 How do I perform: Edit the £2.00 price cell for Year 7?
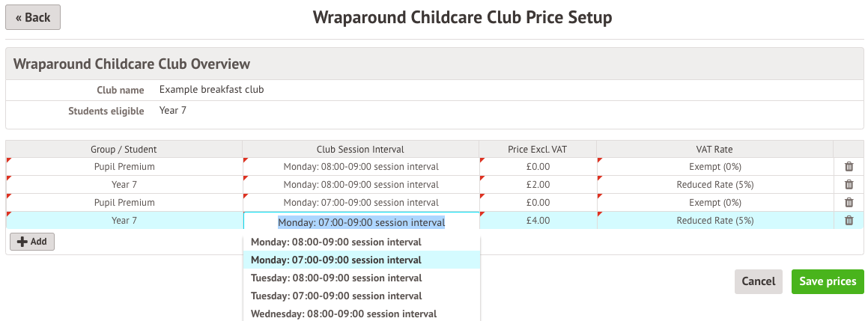pyautogui.click(x=538, y=184)
